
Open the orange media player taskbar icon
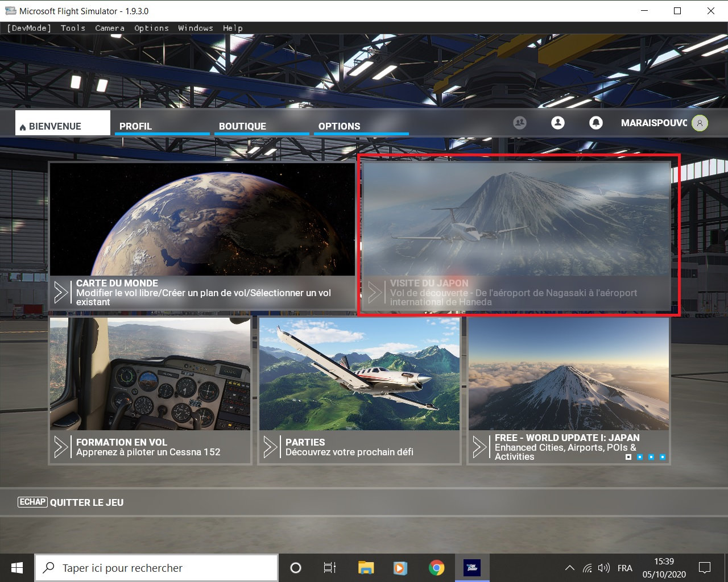[401, 568]
